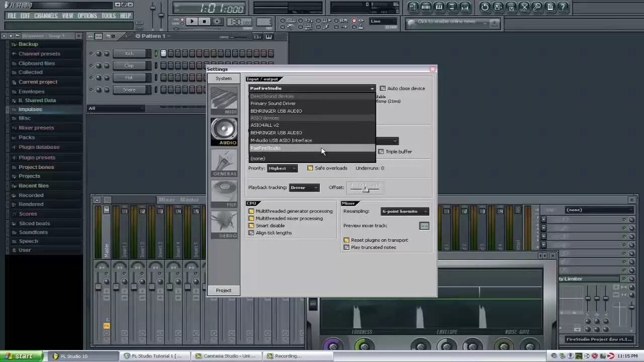Open OPTIONS menu
The width and height of the screenshot is (644, 362).
pyautogui.click(x=87, y=16)
